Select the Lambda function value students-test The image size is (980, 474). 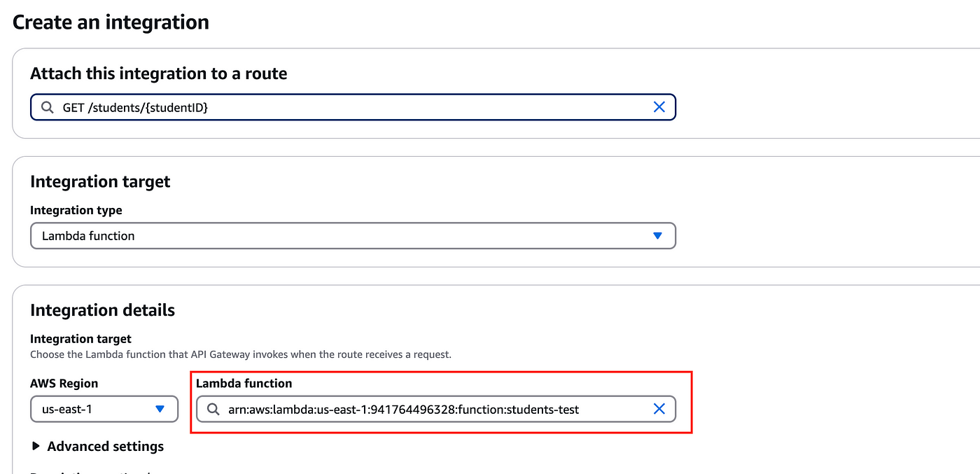402,409
